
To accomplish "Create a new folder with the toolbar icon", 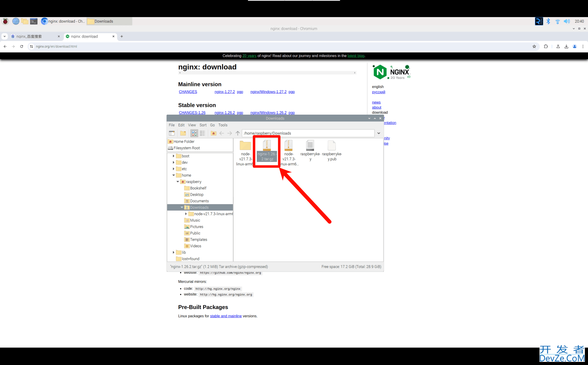I will tap(183, 133).
